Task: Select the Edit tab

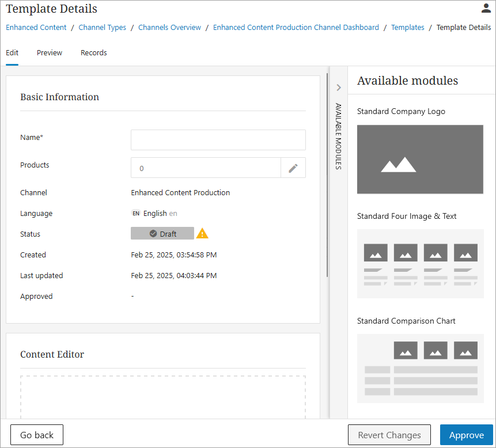Action: [12, 53]
